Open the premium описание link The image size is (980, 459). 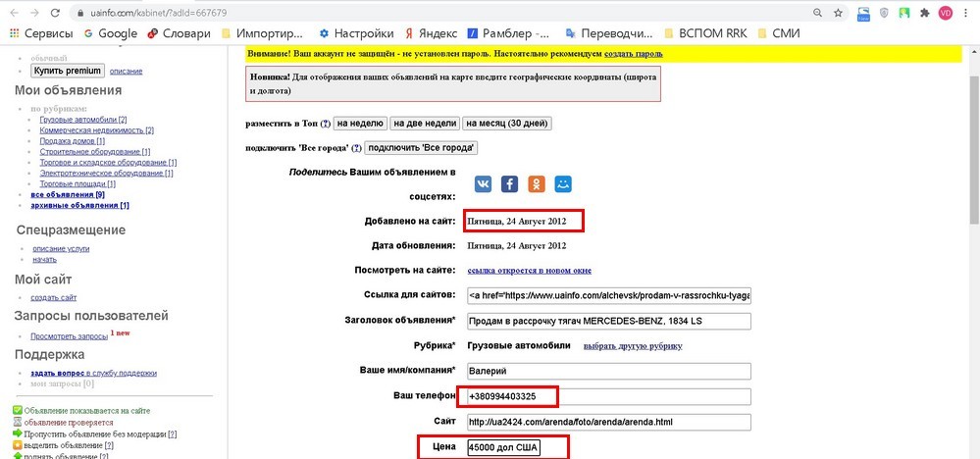pos(126,72)
